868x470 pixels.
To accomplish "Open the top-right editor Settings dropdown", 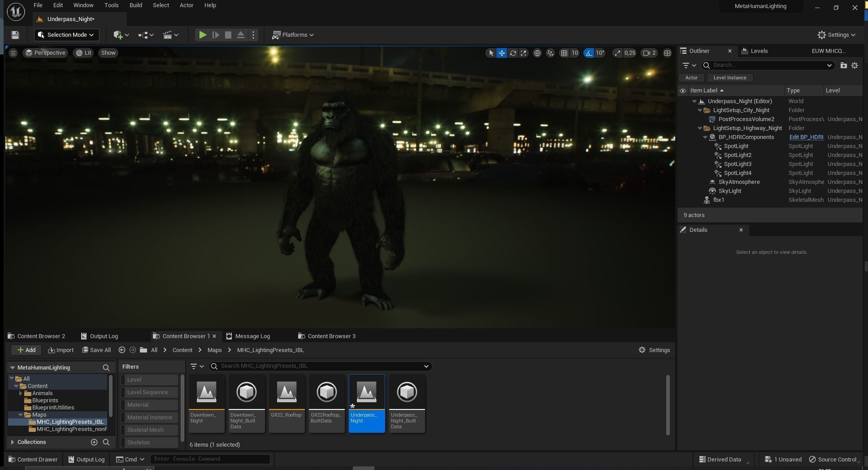I will tap(836, 35).
